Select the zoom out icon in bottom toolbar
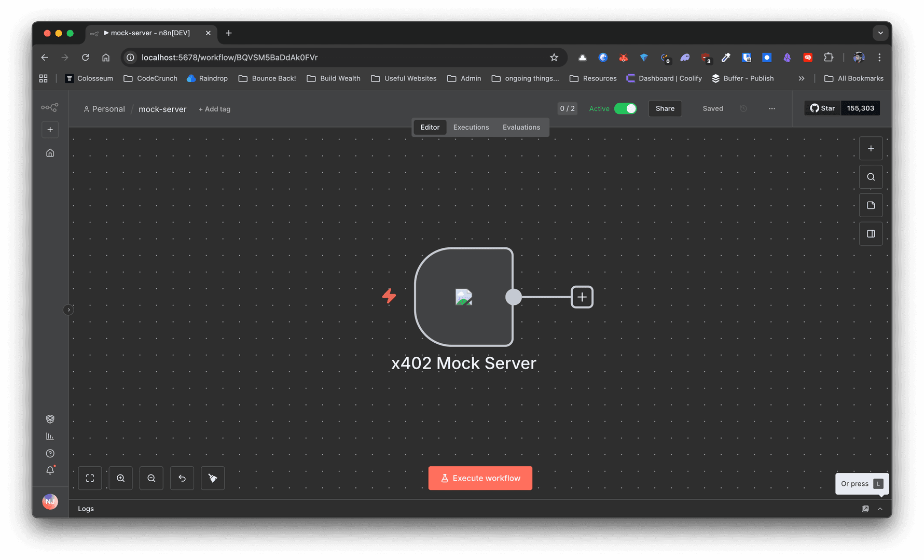Viewport: 924px width, 560px height. pos(151,478)
